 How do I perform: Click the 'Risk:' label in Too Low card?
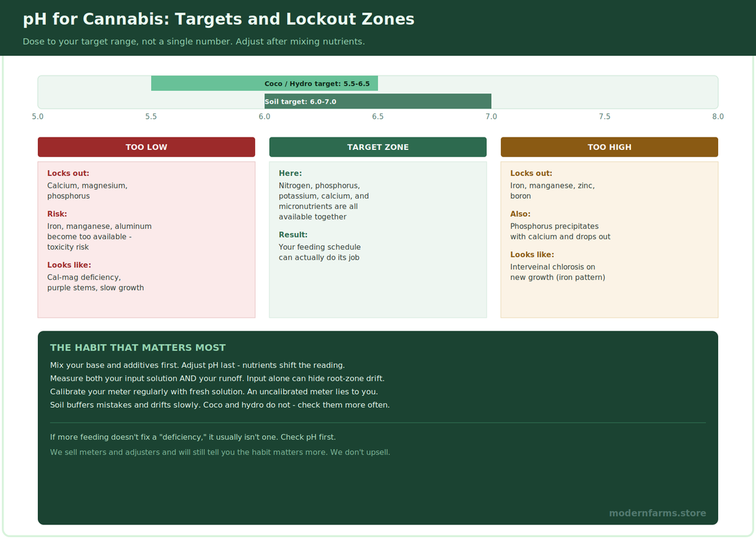click(x=57, y=214)
